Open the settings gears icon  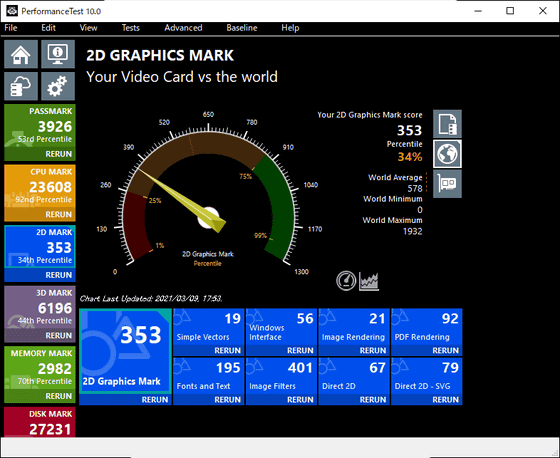[58, 86]
